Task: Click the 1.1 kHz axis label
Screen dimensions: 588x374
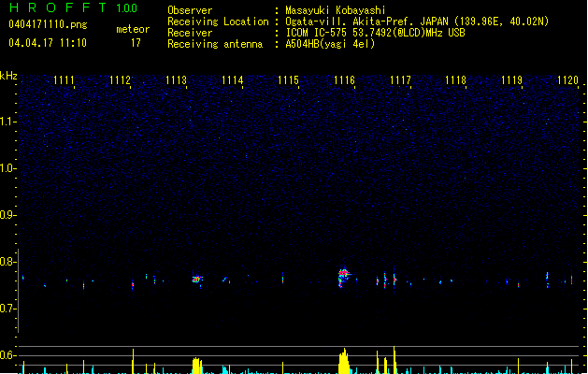Action: coord(7,122)
